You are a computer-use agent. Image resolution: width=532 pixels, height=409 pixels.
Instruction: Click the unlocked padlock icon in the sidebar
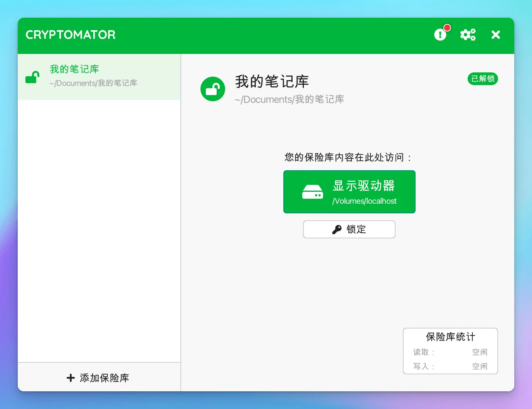32,77
